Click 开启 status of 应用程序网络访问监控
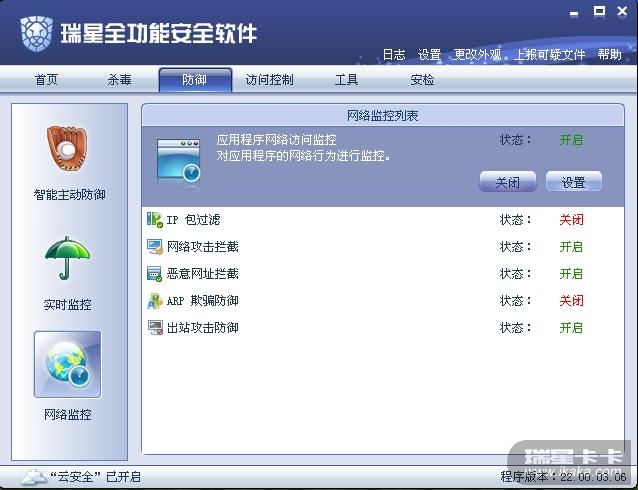 571,140
